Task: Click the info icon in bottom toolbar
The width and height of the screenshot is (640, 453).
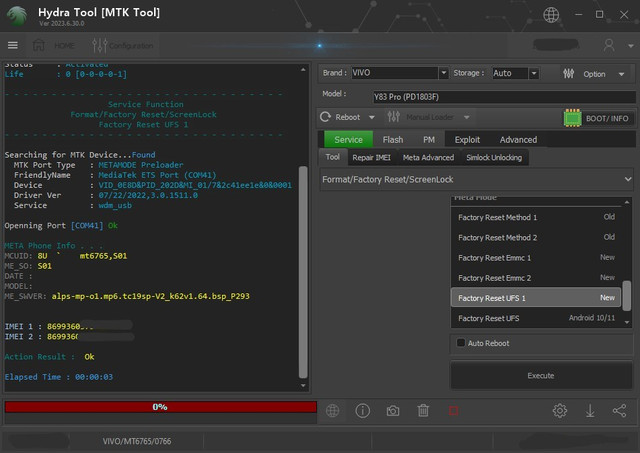Action: tap(362, 411)
